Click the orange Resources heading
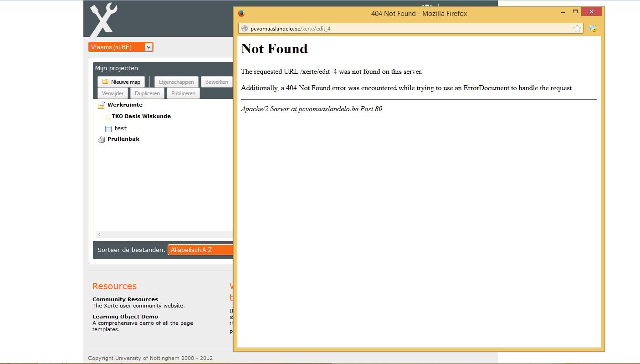Image resolution: width=640 pixels, height=364 pixels. (x=114, y=286)
